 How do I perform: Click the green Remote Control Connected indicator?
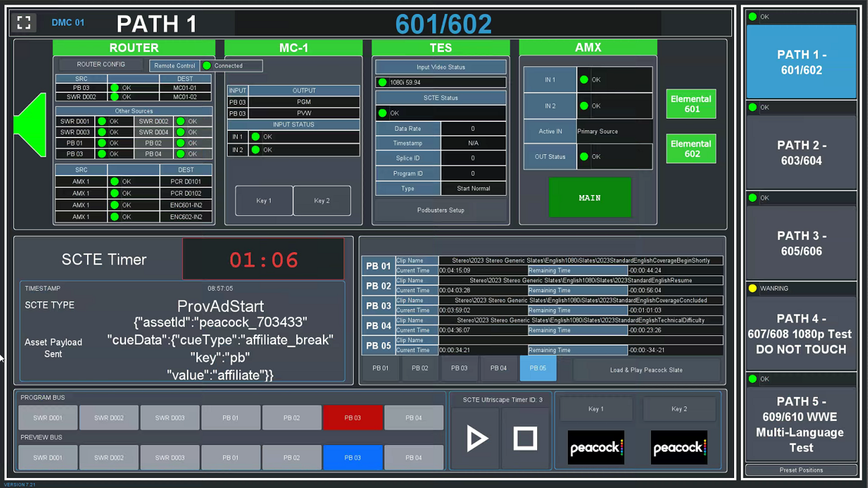tap(207, 66)
